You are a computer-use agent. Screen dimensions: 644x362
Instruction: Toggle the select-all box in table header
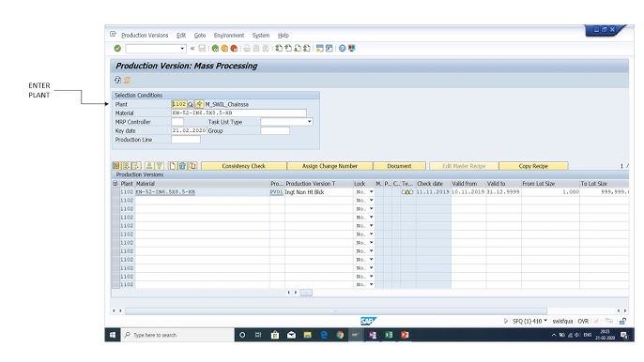[115, 184]
